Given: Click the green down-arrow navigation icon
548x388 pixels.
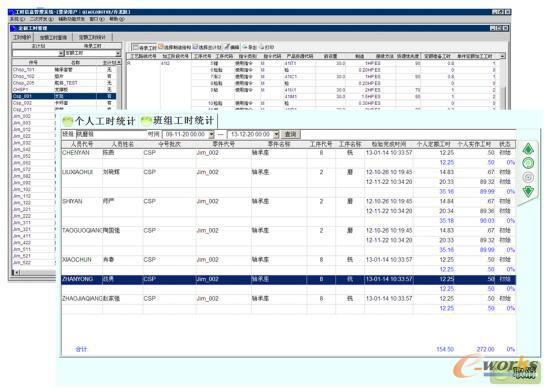Looking at the screenshot, I should (x=528, y=192).
